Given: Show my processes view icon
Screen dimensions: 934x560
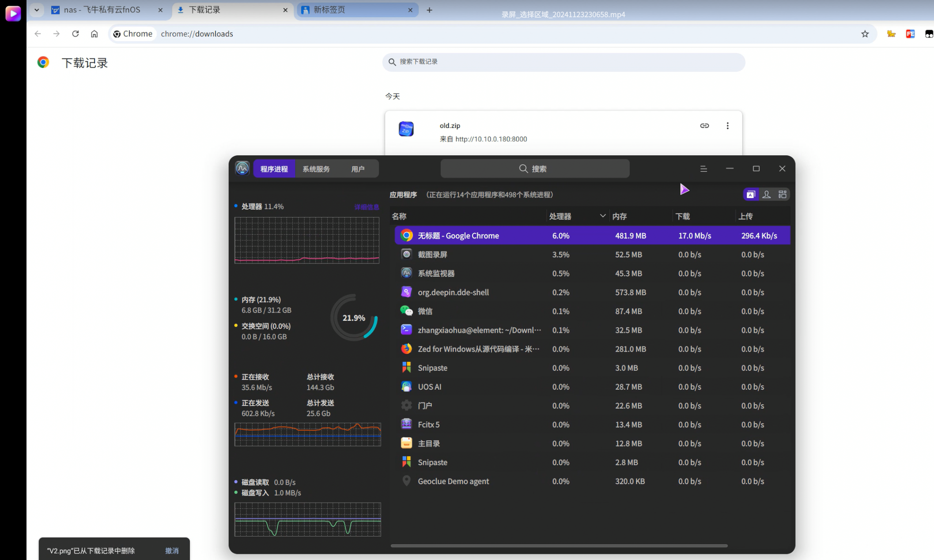Looking at the screenshot, I should click(767, 195).
